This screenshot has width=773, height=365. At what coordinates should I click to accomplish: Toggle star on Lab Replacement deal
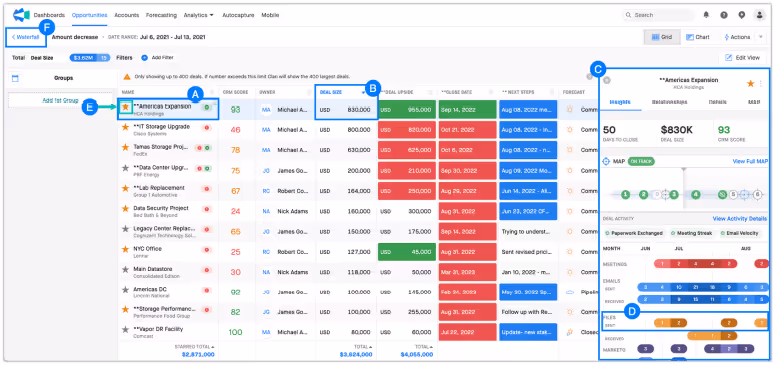(126, 188)
